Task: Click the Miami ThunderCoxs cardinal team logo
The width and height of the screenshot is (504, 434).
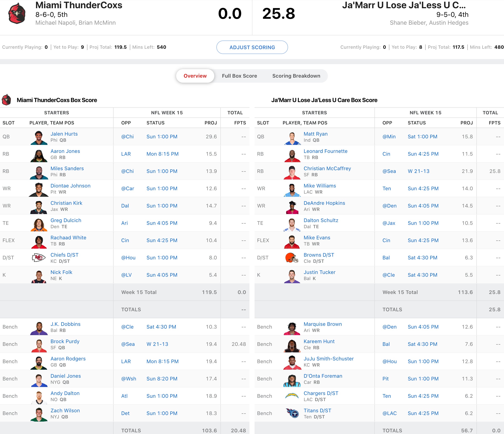Action: pyautogui.click(x=17, y=13)
